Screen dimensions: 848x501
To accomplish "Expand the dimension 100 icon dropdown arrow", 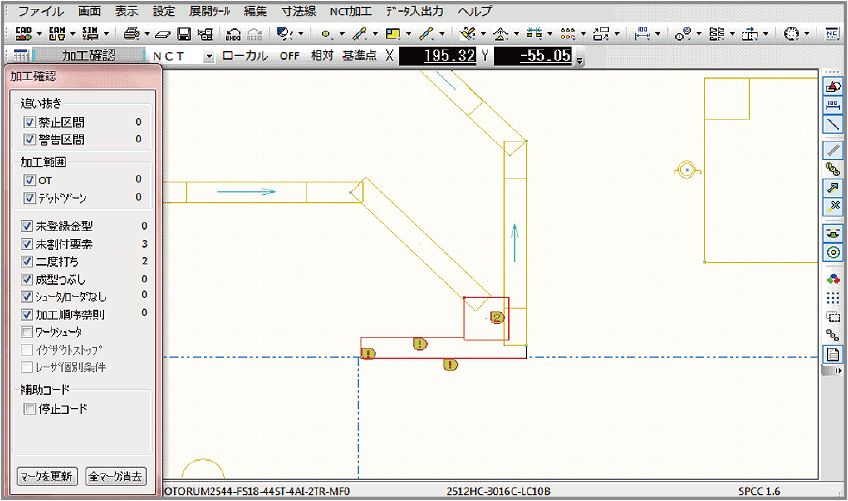I will tap(658, 34).
